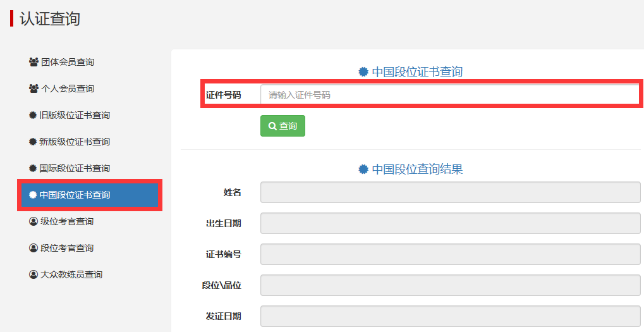The image size is (644, 332).
Task: Click the badge icon beside 旧版级位证书查询
Action: [33, 116]
